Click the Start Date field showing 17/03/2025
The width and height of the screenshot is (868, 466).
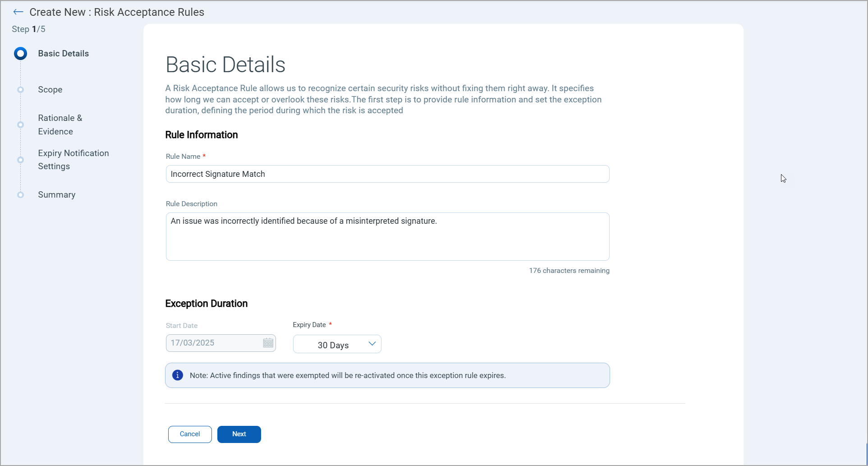(x=212, y=343)
